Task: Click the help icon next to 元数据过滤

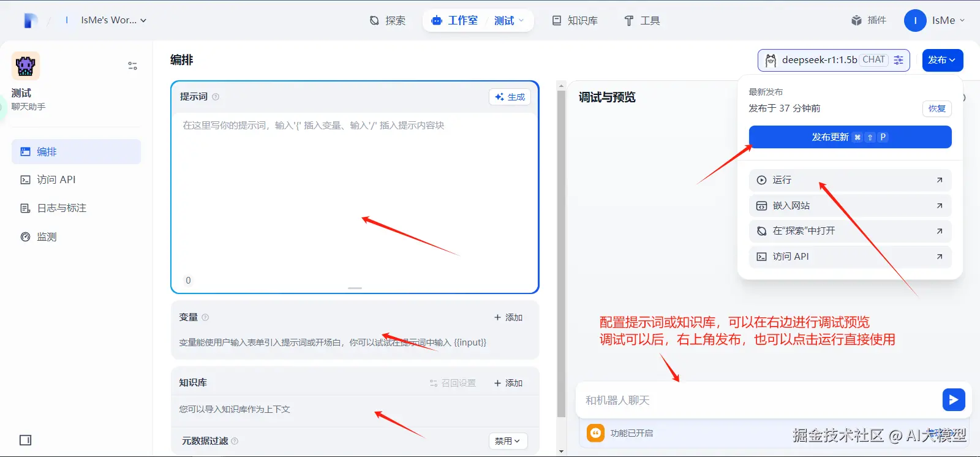Action: point(235,441)
